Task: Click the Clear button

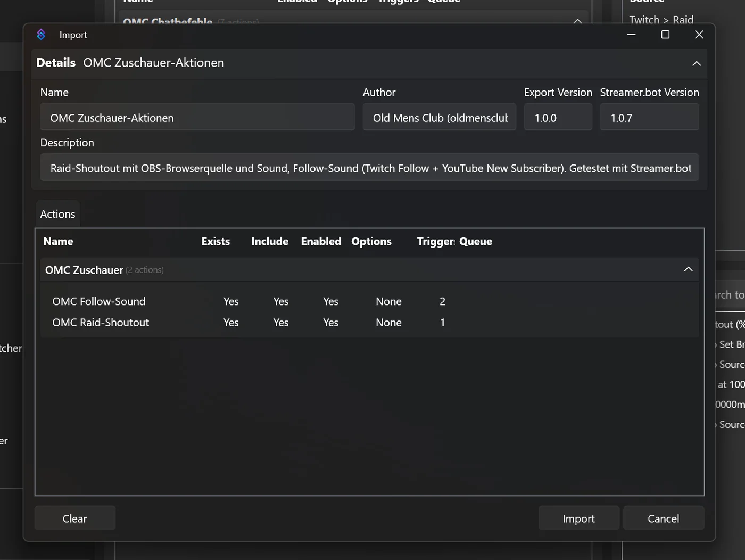Action: tap(75, 518)
